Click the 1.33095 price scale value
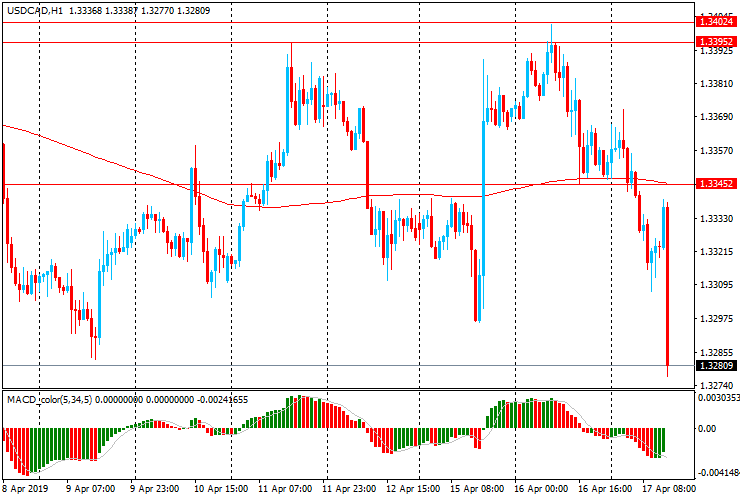The width and height of the screenshot is (740, 500). click(x=716, y=285)
